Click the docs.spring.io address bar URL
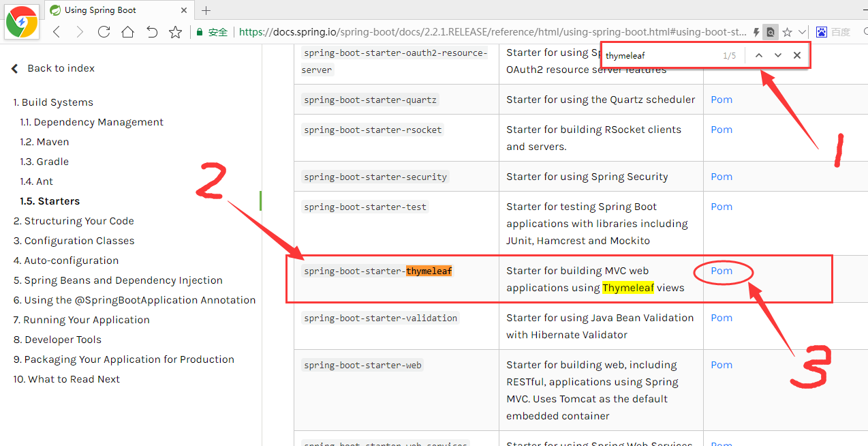Screen dimensions: 868x446 492,32
